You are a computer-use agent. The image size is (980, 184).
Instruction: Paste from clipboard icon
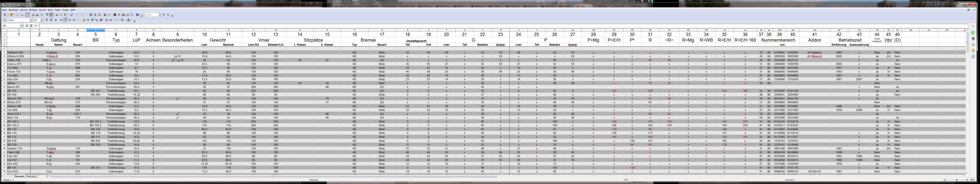tap(65, 15)
